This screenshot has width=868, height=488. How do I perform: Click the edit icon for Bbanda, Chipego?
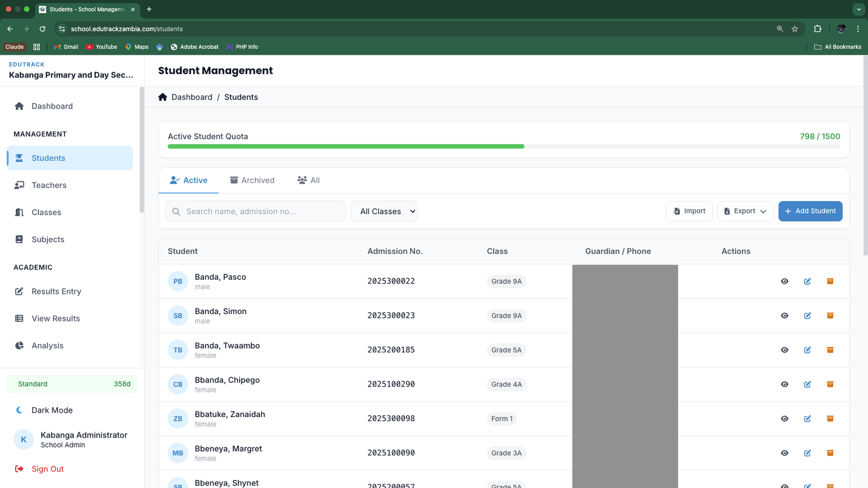pos(807,384)
